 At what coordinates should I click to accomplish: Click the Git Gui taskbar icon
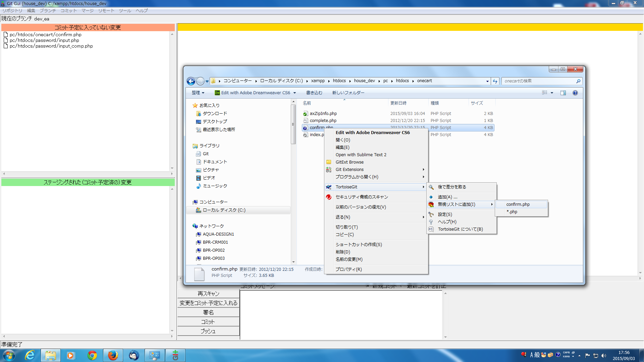click(x=175, y=355)
